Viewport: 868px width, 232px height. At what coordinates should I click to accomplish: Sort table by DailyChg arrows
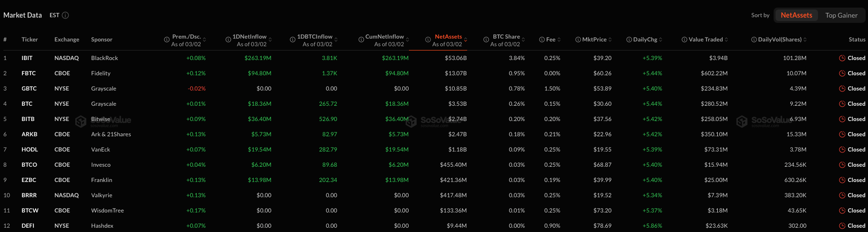click(x=661, y=40)
